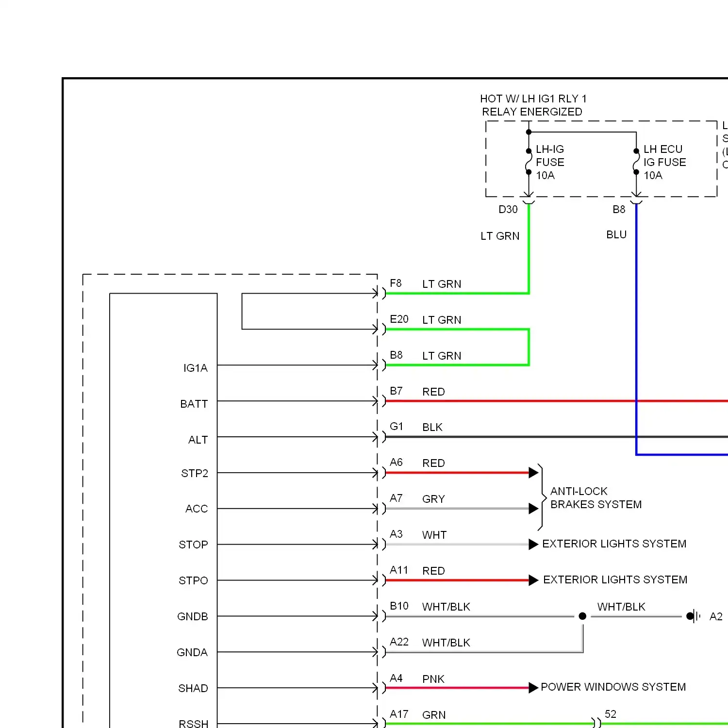Click connector label F8
This screenshot has width=728, height=728.
click(x=396, y=283)
